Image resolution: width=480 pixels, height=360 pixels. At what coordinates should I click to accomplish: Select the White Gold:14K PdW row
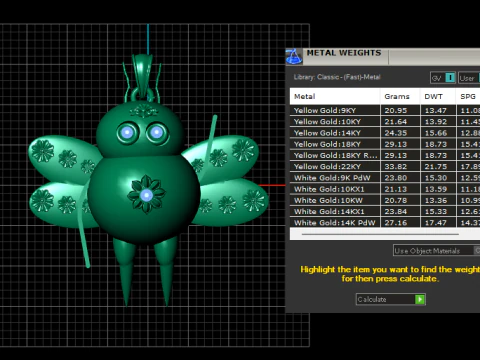(385, 222)
